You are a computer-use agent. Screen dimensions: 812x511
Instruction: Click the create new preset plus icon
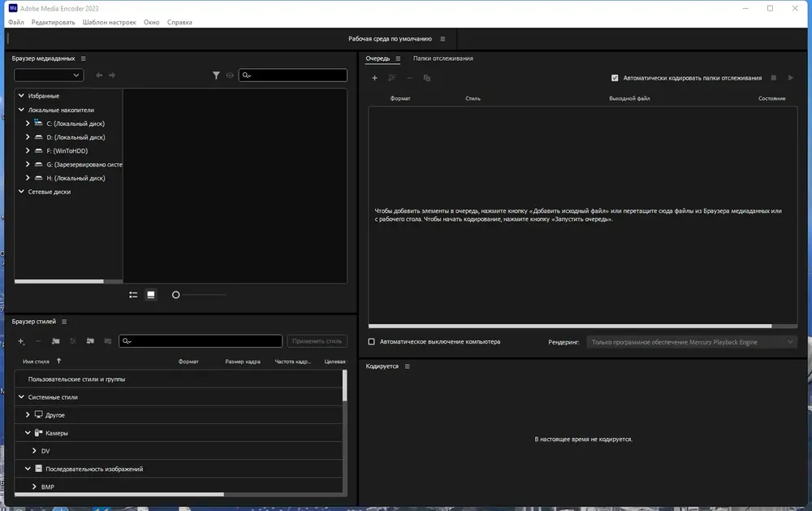click(x=21, y=341)
